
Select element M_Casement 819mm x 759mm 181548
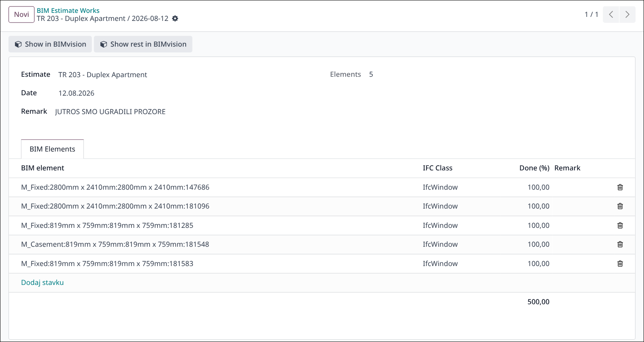point(115,244)
